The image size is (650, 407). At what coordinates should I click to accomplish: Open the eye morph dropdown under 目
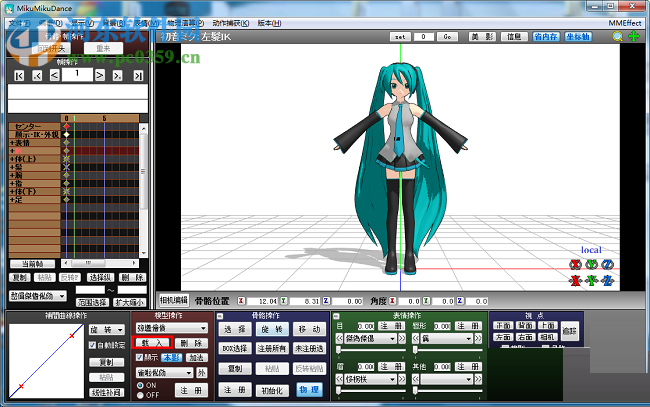click(371, 338)
